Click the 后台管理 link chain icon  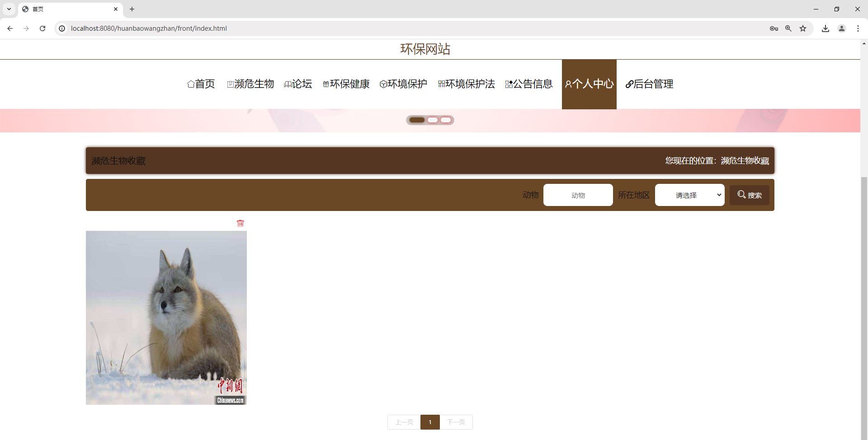click(629, 84)
